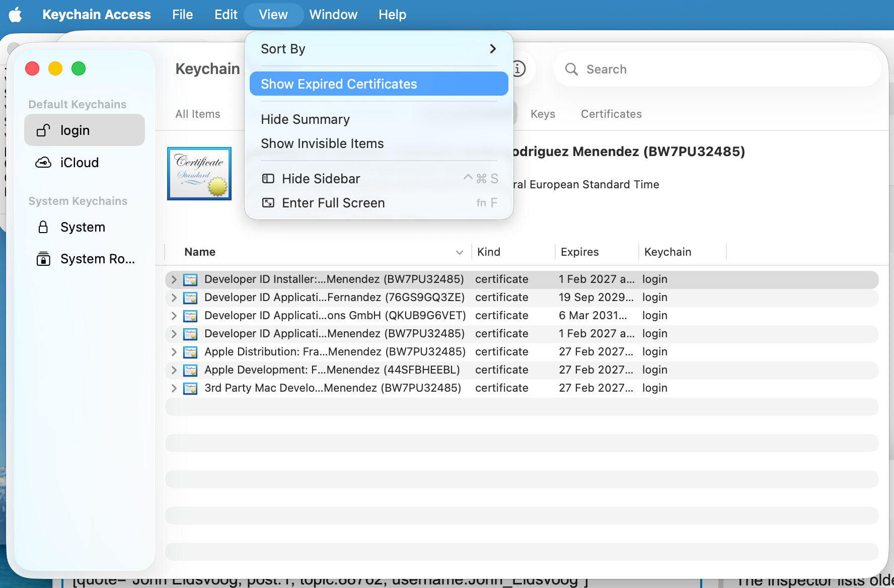Image resolution: width=894 pixels, height=588 pixels.
Task: Switch to the Keys tab
Action: click(x=543, y=114)
